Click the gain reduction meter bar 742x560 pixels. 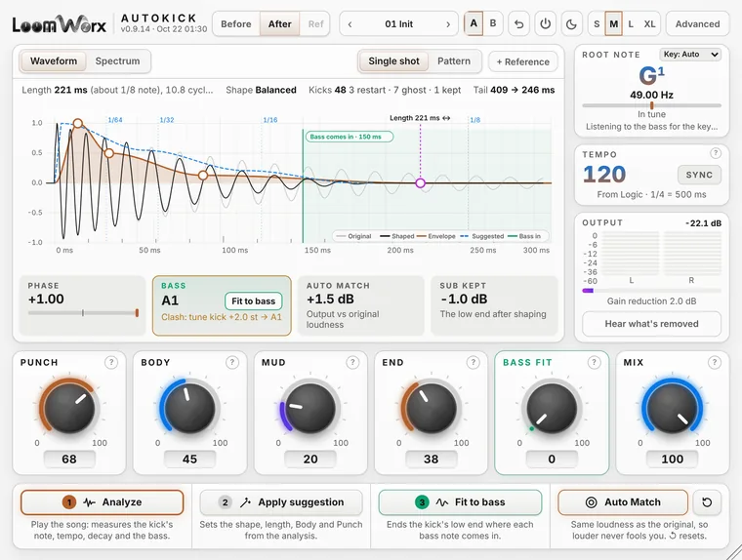point(651,291)
